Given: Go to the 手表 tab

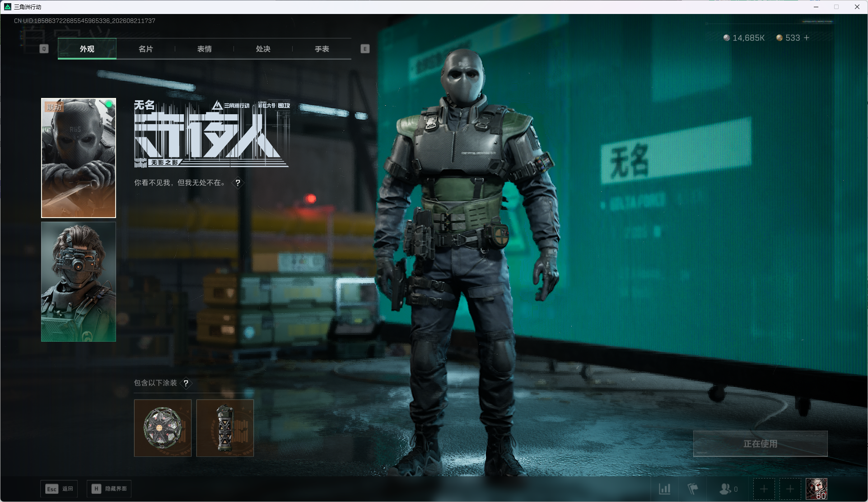Looking at the screenshot, I should [322, 49].
